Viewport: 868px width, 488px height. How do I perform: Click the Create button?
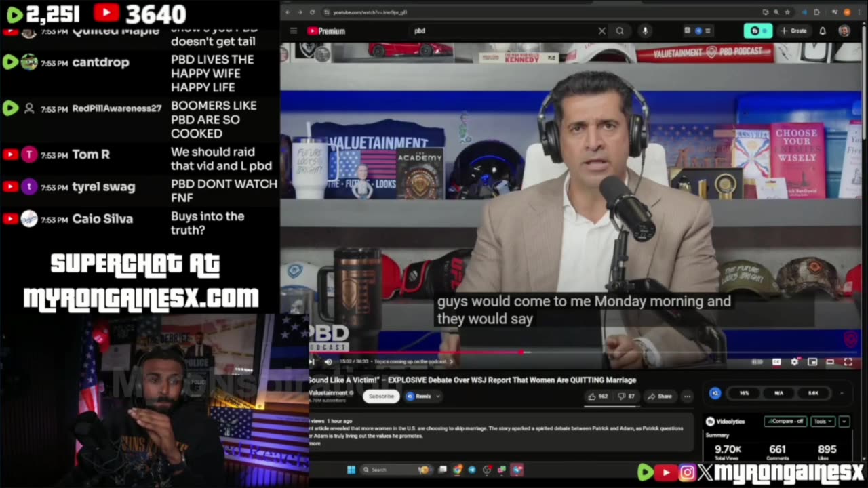[793, 30]
